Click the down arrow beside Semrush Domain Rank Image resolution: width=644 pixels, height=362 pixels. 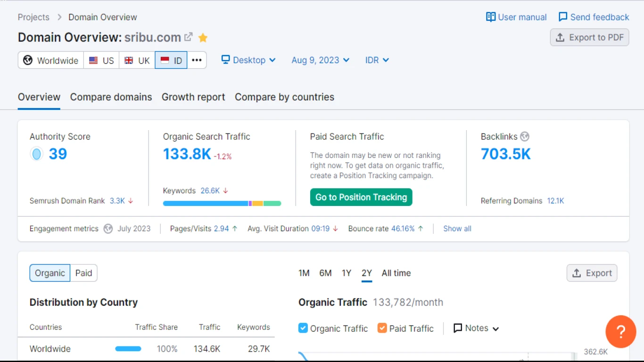pos(131,201)
